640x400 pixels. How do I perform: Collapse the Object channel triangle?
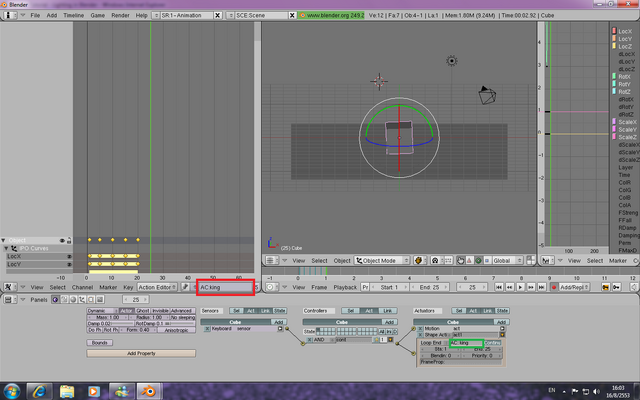3,240
